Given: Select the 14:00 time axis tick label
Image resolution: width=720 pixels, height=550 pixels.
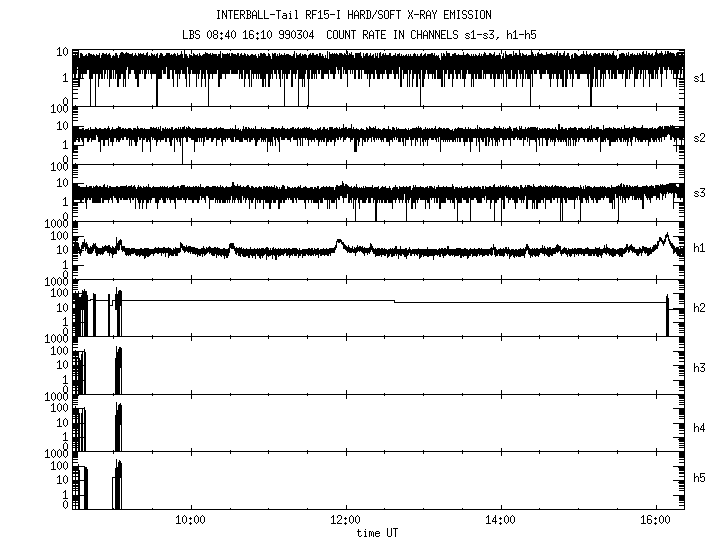Looking at the screenshot, I should coord(500,520).
